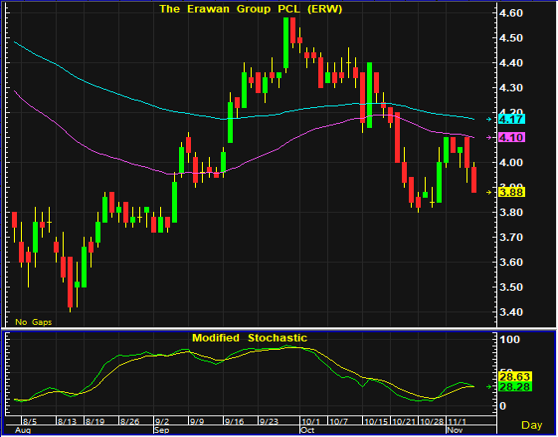Click the Aug month label
Screen dimensions: 558x437
click(x=23, y=430)
